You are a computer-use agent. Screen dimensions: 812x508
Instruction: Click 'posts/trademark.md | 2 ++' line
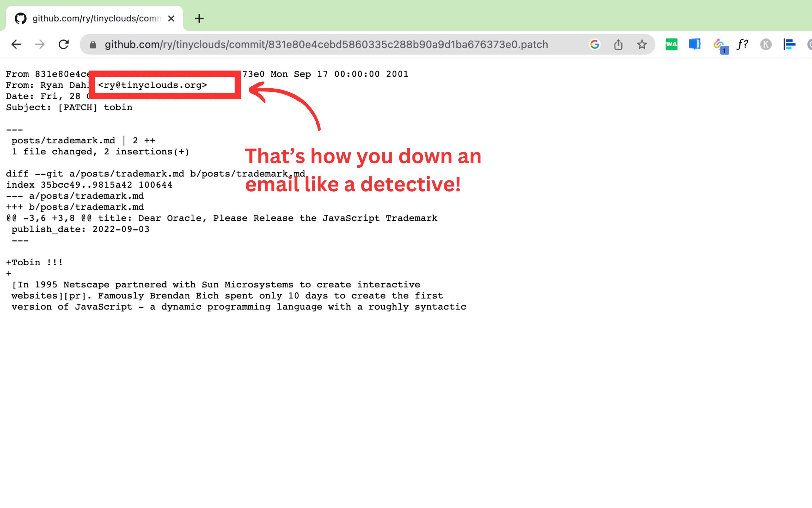click(x=83, y=141)
